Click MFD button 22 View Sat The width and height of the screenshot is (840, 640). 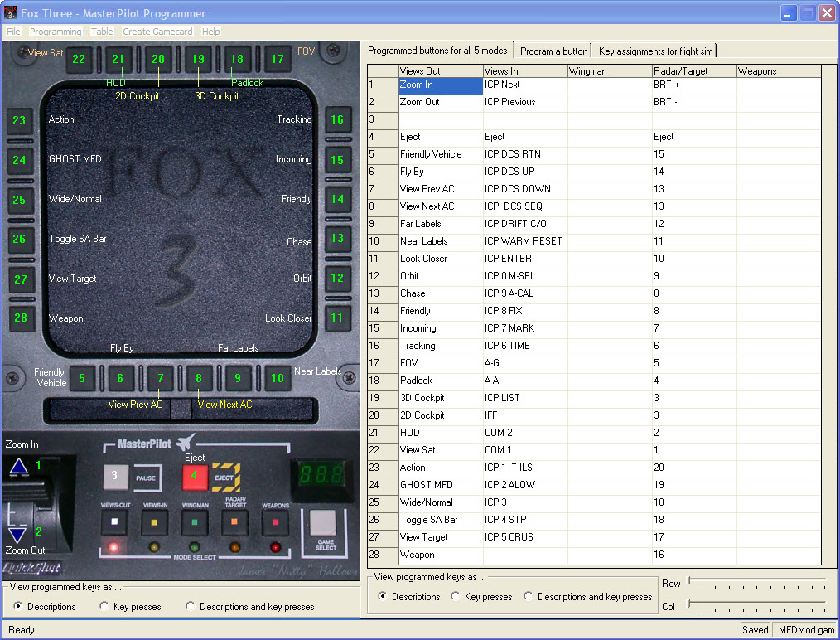point(79,59)
